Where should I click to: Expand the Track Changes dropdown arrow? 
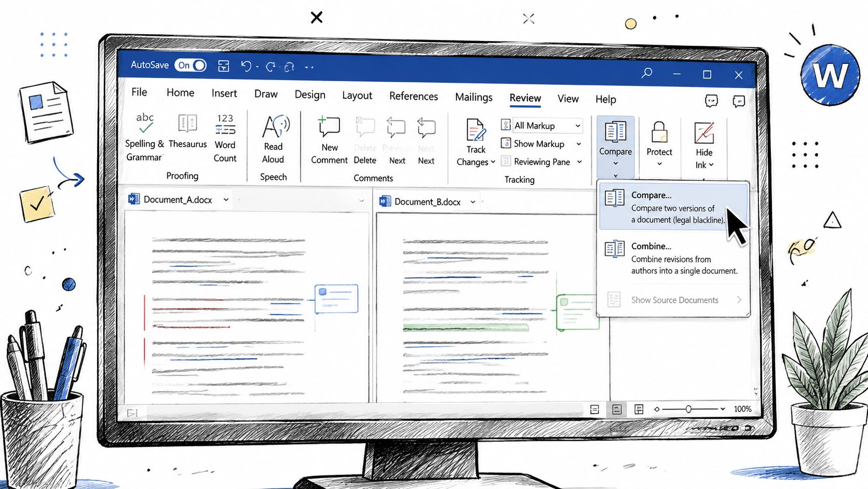[x=493, y=162]
